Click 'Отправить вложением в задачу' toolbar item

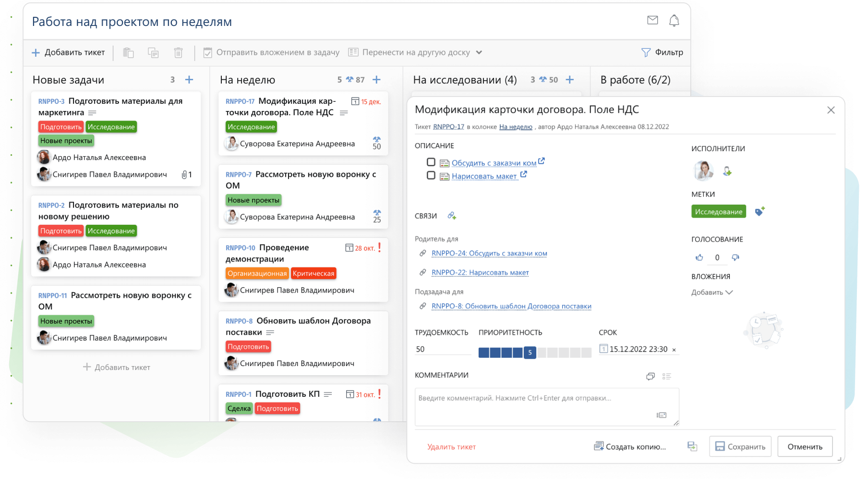[271, 52]
